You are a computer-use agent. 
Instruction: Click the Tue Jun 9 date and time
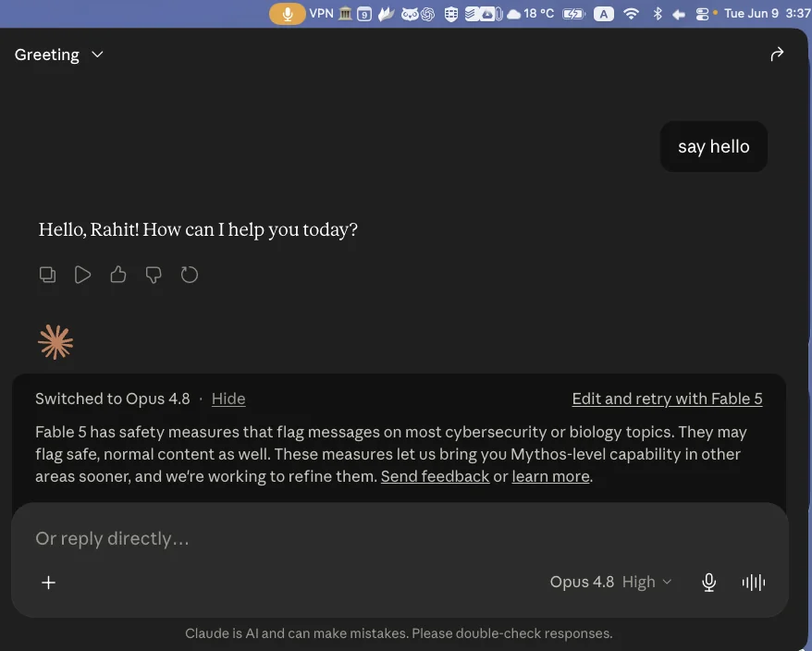[768, 14]
